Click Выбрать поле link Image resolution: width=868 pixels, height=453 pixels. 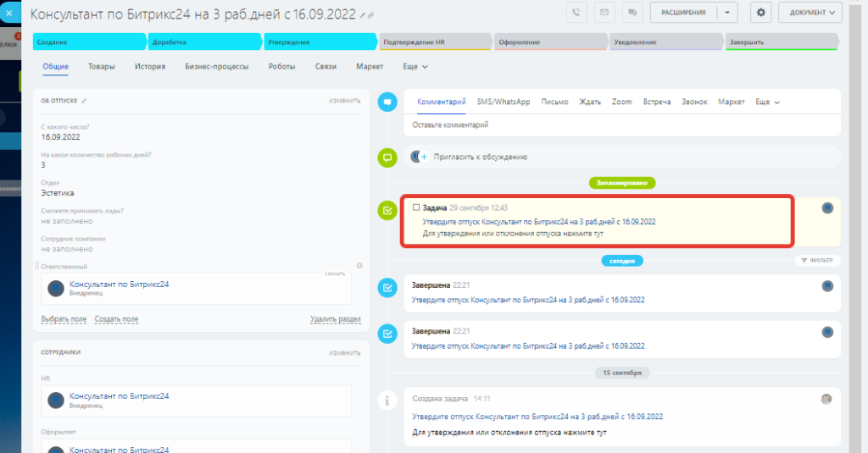64,319
